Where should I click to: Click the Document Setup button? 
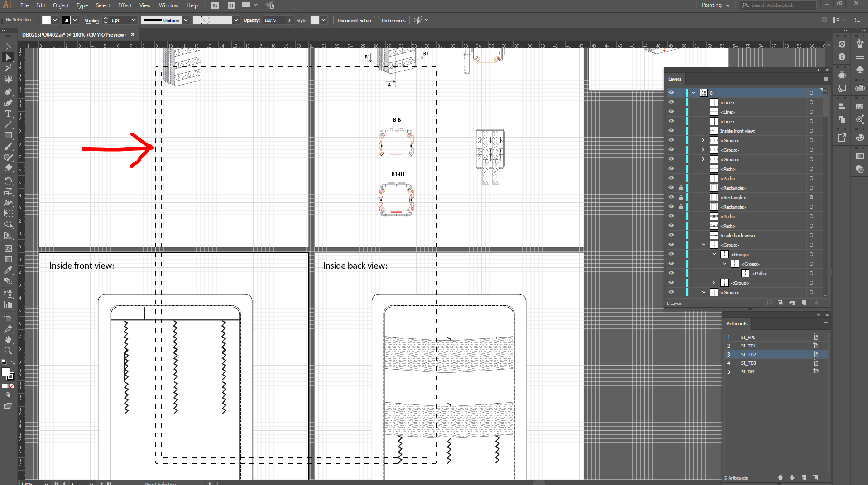coord(354,20)
